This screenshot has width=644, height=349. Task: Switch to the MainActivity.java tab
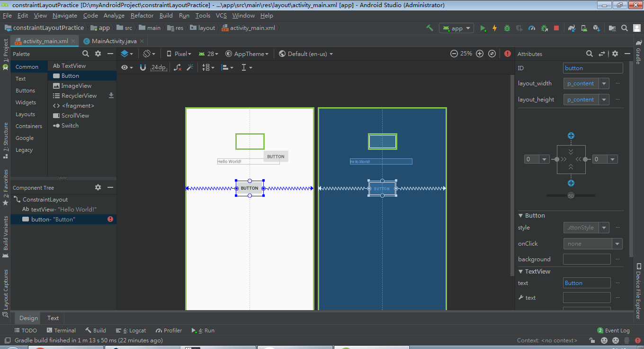(113, 41)
